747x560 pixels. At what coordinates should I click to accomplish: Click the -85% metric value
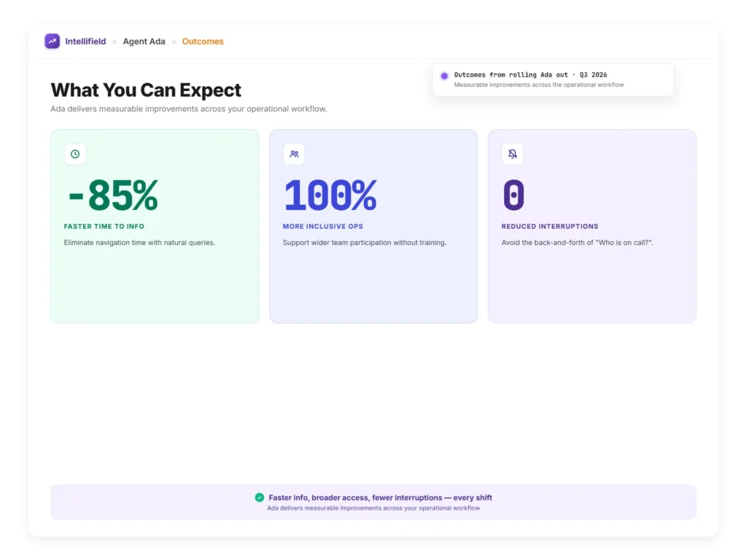click(113, 195)
